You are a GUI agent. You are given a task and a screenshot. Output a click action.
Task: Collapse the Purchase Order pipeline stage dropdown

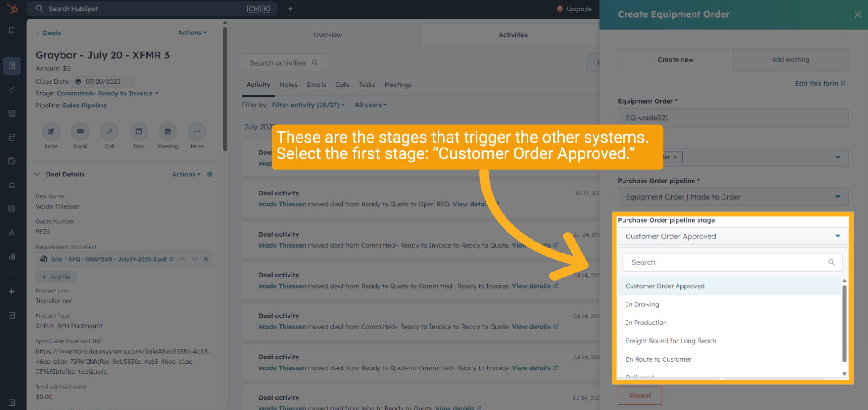[x=733, y=236]
